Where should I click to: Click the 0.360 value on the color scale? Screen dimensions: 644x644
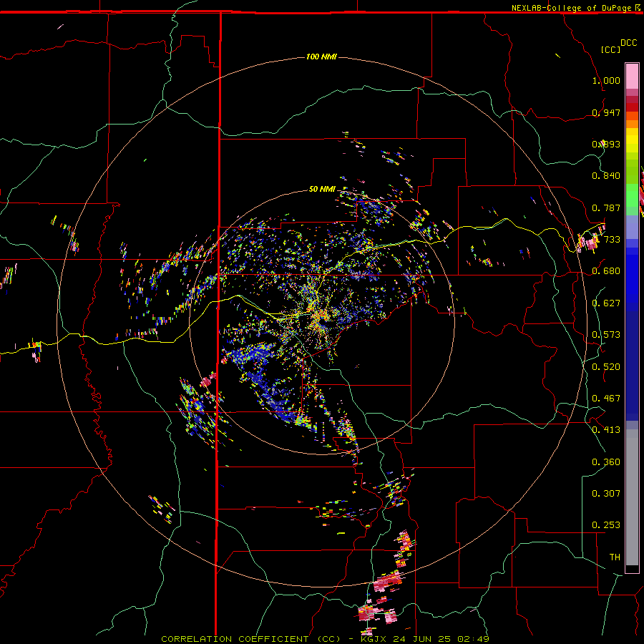606,462
